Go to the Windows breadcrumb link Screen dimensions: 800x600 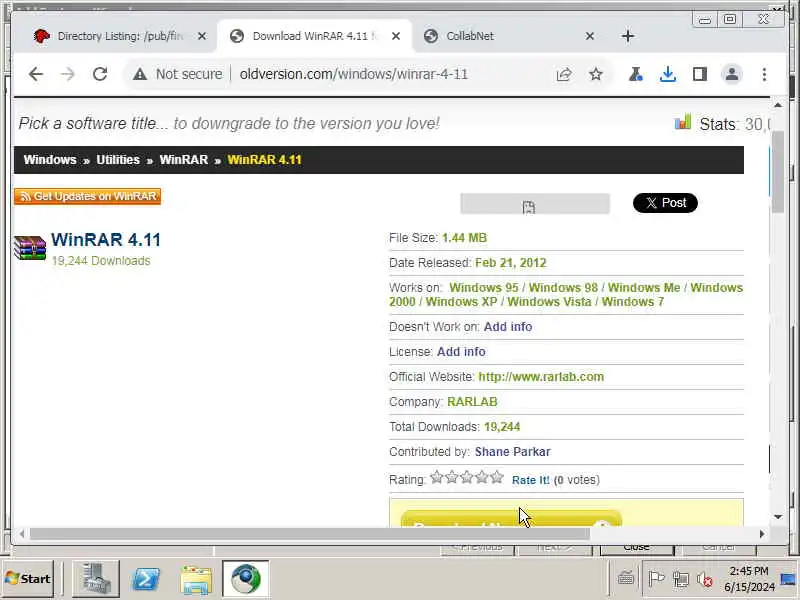(50, 160)
